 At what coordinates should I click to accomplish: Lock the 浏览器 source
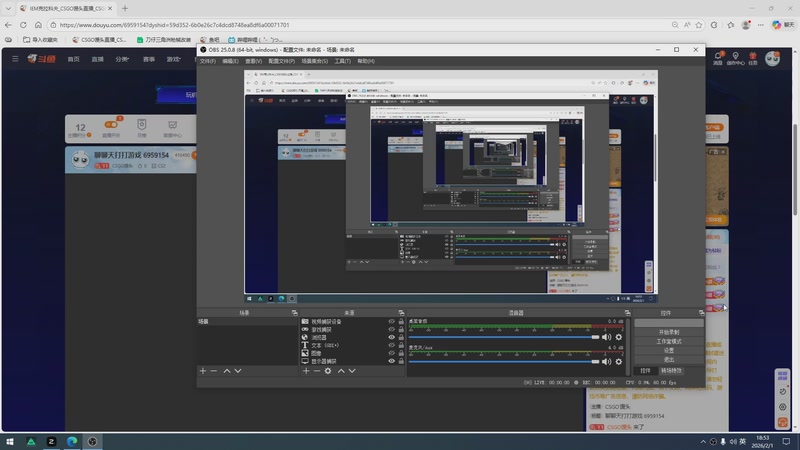tap(401, 337)
